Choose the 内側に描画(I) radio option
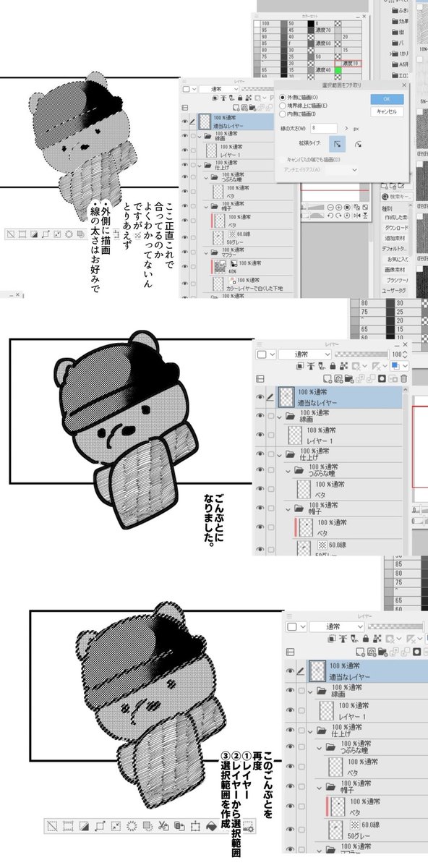428x868 pixels. (x=282, y=114)
